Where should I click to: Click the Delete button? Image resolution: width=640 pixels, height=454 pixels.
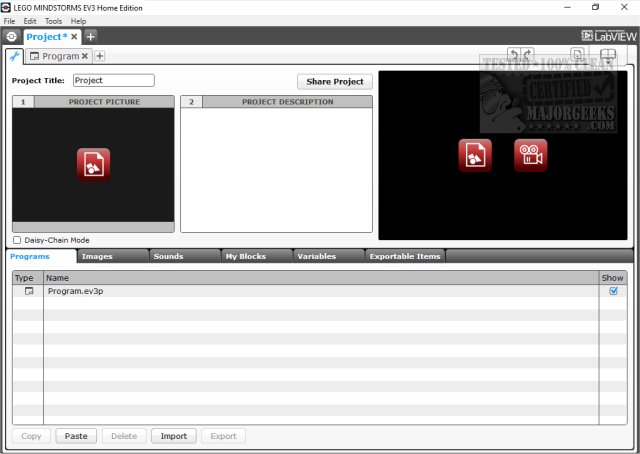pyautogui.click(x=124, y=436)
